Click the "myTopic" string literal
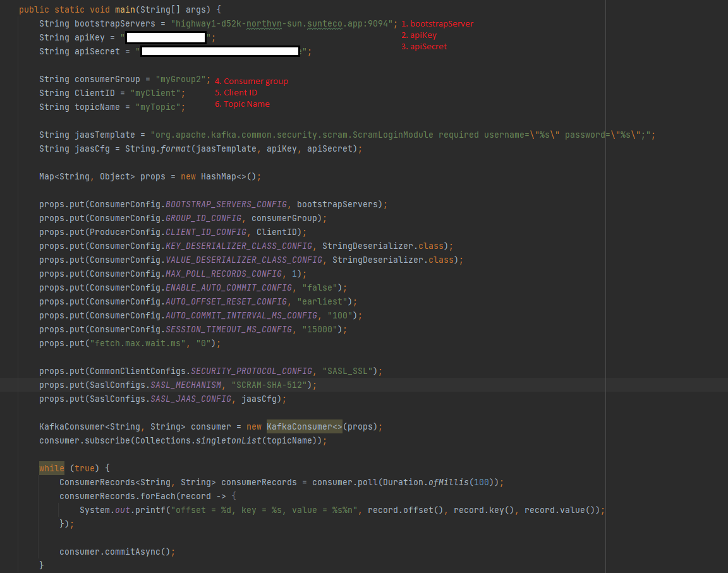 158,107
